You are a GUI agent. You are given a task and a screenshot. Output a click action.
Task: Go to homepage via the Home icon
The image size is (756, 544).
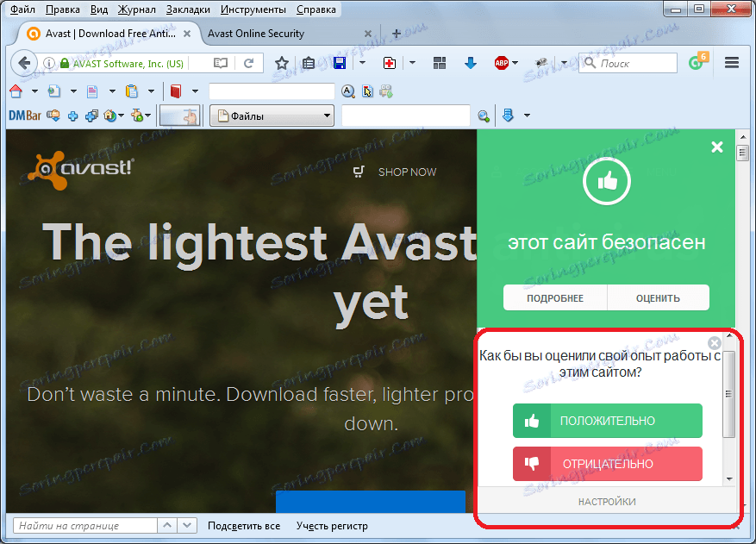click(x=15, y=91)
